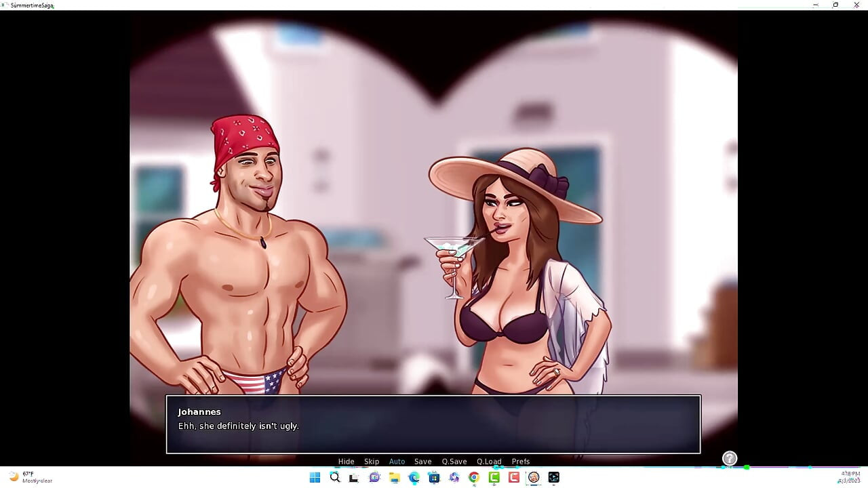868x488 pixels.
Task: Open the taskbar clock and date
Action: pos(850,477)
